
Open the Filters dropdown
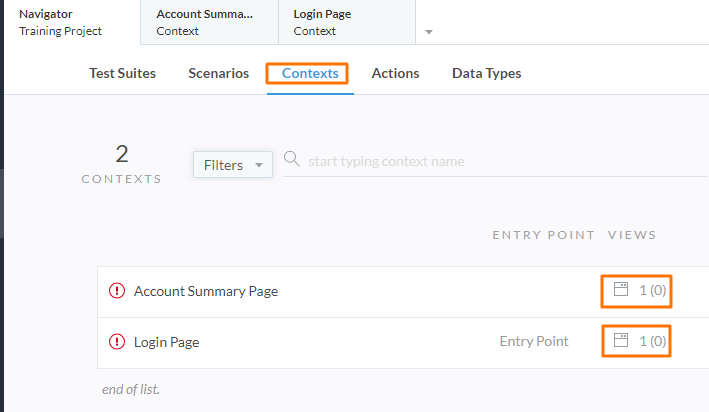[x=233, y=165]
